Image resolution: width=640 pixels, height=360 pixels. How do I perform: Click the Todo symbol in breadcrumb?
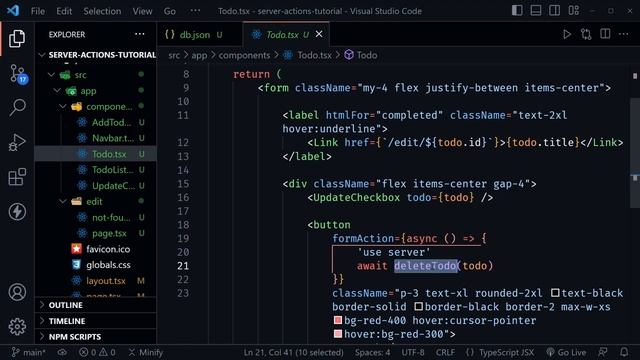[361, 55]
